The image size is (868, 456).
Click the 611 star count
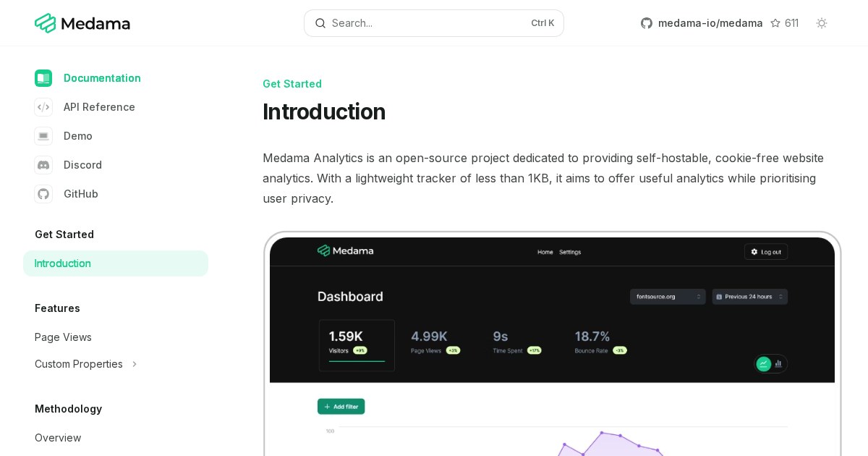click(792, 23)
